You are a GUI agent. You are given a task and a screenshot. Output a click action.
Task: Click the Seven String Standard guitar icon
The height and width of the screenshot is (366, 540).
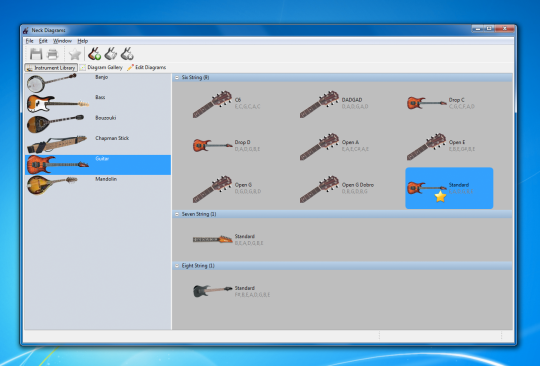(212, 239)
